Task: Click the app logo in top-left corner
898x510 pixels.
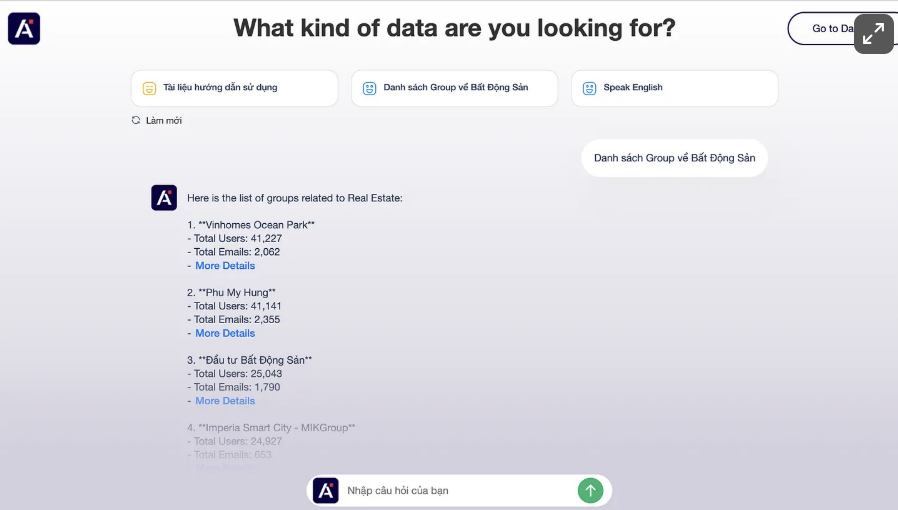Action: (24, 29)
